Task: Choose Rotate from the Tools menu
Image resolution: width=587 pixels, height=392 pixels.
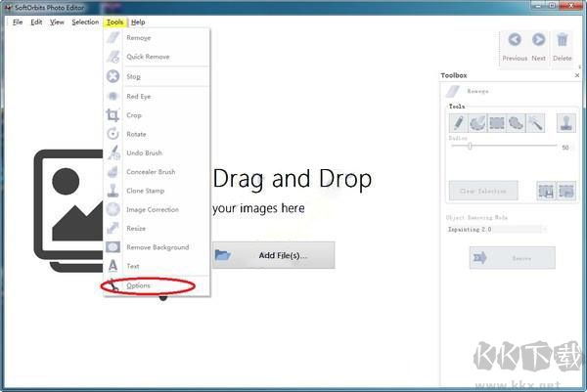Action: pyautogui.click(x=135, y=134)
